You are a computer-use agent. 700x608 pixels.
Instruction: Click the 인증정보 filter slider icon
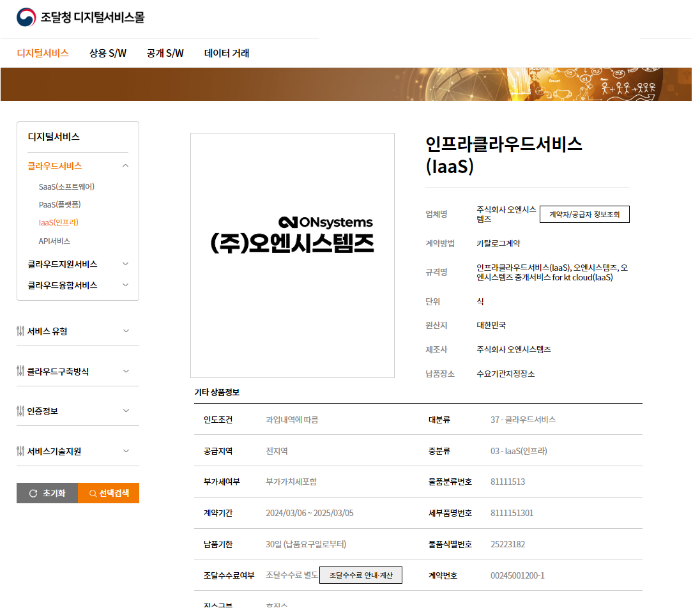20,411
